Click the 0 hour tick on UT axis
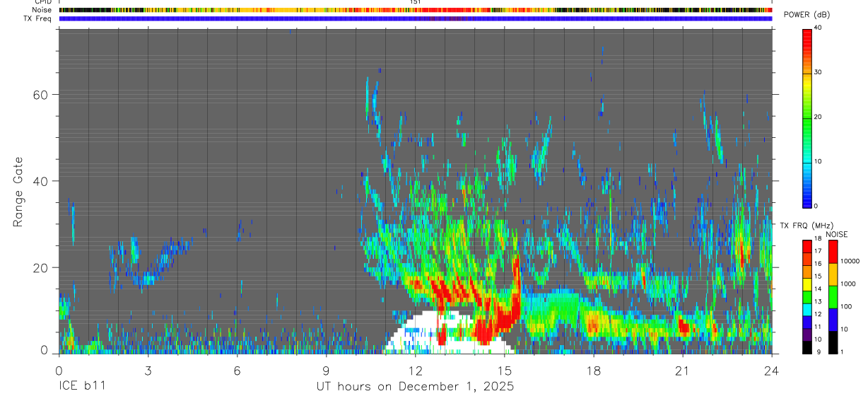 point(59,370)
